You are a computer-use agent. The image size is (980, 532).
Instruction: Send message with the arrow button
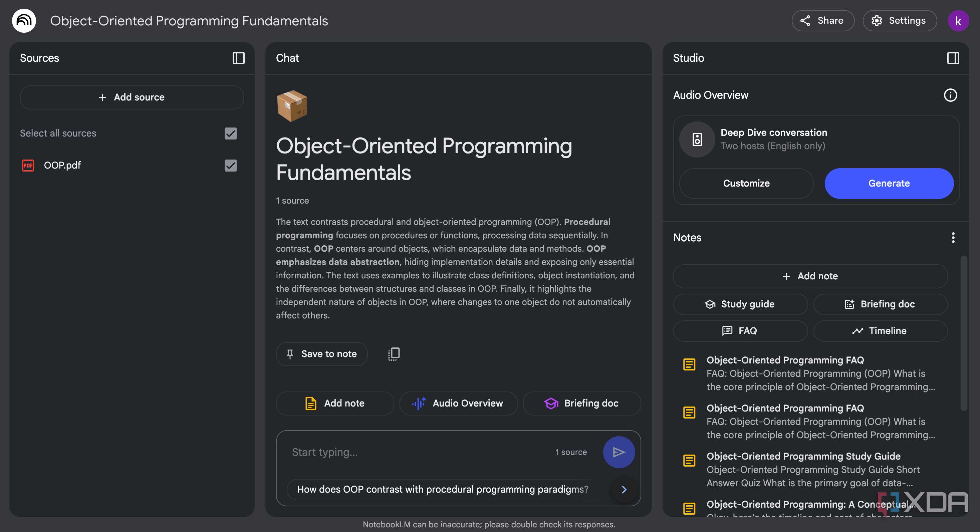click(x=619, y=452)
